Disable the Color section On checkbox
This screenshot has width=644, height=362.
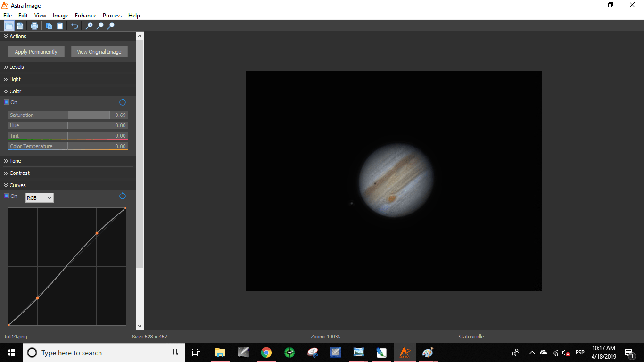7,102
